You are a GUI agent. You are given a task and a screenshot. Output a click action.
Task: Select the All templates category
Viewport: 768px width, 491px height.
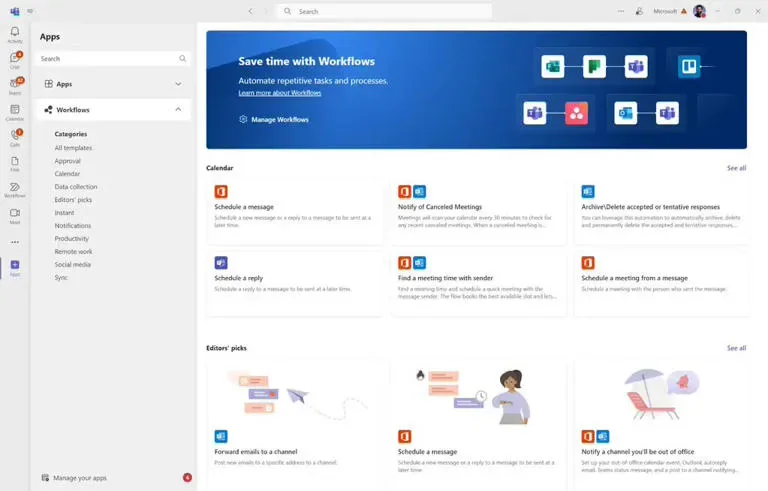coord(73,147)
